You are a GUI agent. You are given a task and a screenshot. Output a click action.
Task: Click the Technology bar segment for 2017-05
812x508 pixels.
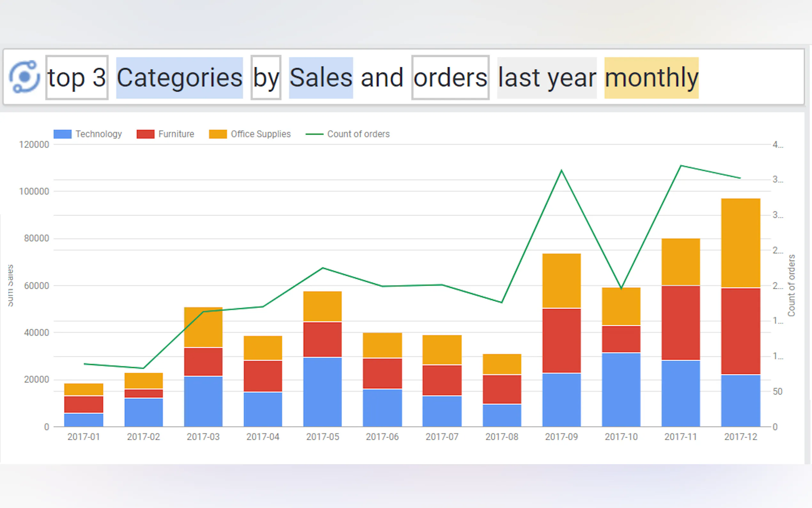click(x=322, y=392)
